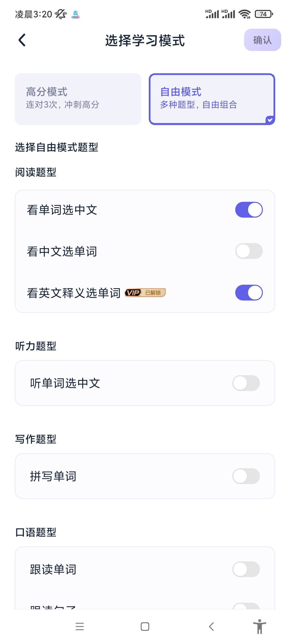The height and width of the screenshot is (644, 290).
Task: Tap the Wi-Fi status icon
Action: 245,14
